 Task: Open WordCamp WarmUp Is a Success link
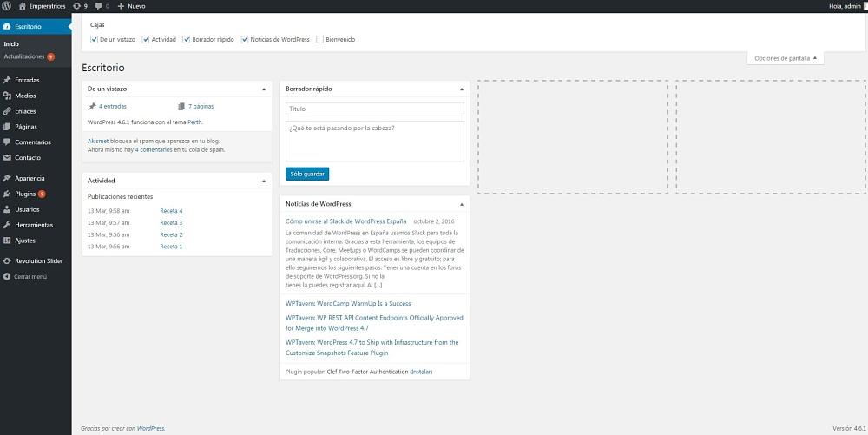point(348,303)
